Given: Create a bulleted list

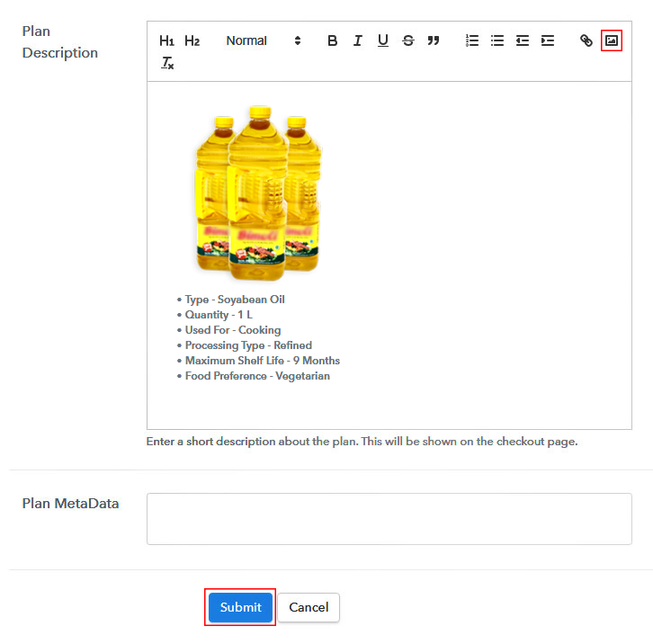Looking at the screenshot, I should 497,40.
